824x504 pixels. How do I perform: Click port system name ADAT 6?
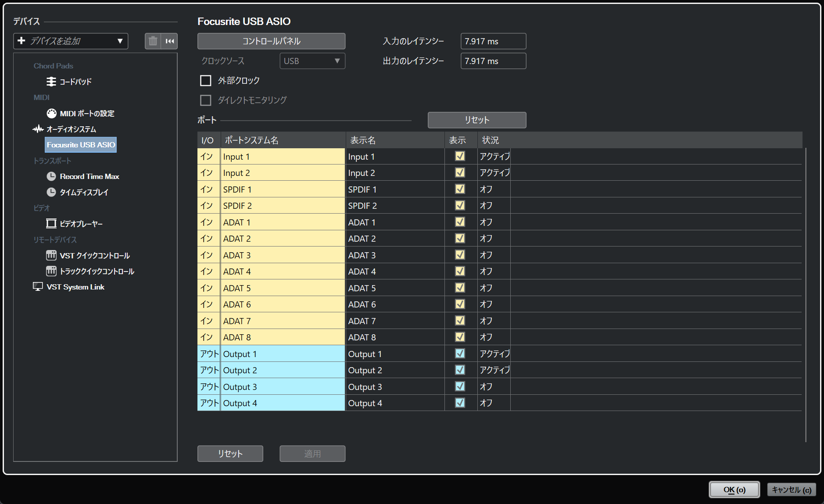click(283, 304)
